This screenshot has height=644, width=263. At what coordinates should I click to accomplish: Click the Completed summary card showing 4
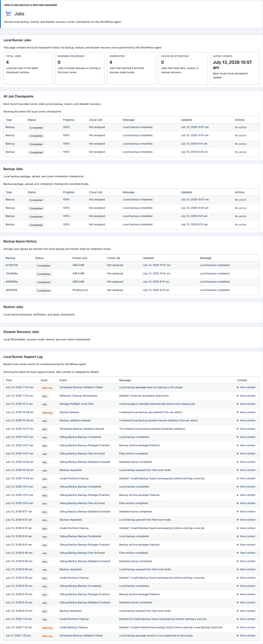click(x=131, y=68)
